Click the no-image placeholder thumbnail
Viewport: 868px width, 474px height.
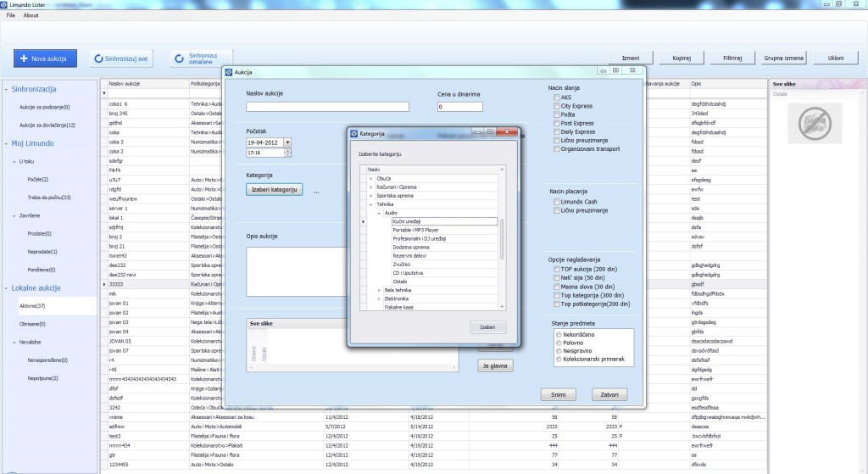click(815, 124)
